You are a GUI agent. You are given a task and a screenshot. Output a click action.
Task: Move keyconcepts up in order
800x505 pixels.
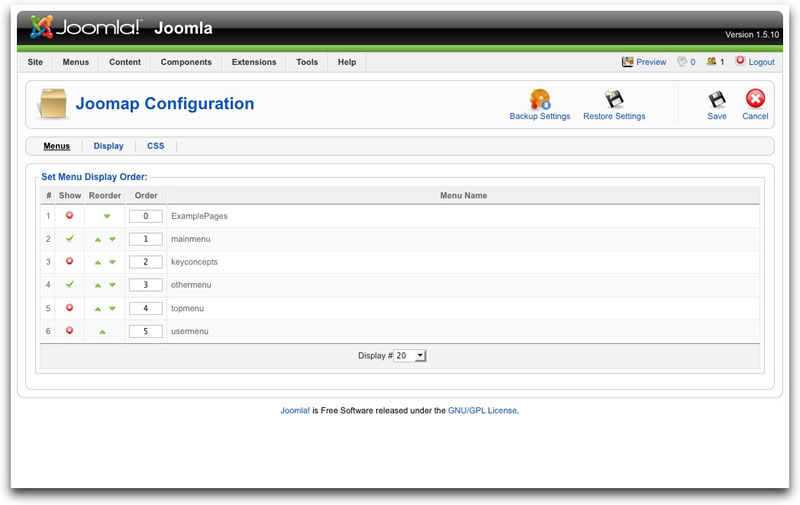pos(98,262)
